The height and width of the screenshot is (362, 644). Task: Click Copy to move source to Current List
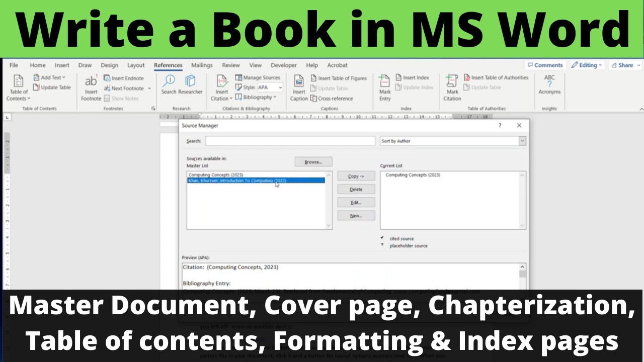click(x=356, y=176)
